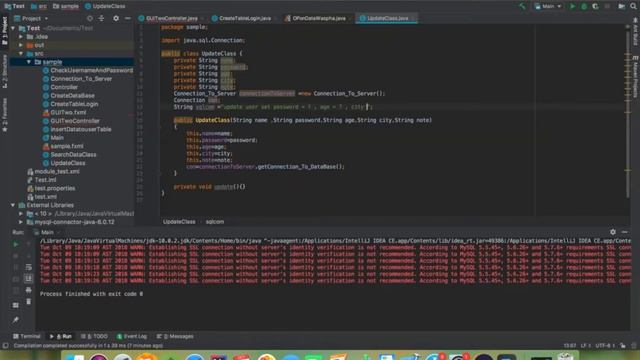Image resolution: width=640 pixels, height=360 pixels.
Task: Open Project Structure icon in top toolbar
Action: (x=621, y=6)
